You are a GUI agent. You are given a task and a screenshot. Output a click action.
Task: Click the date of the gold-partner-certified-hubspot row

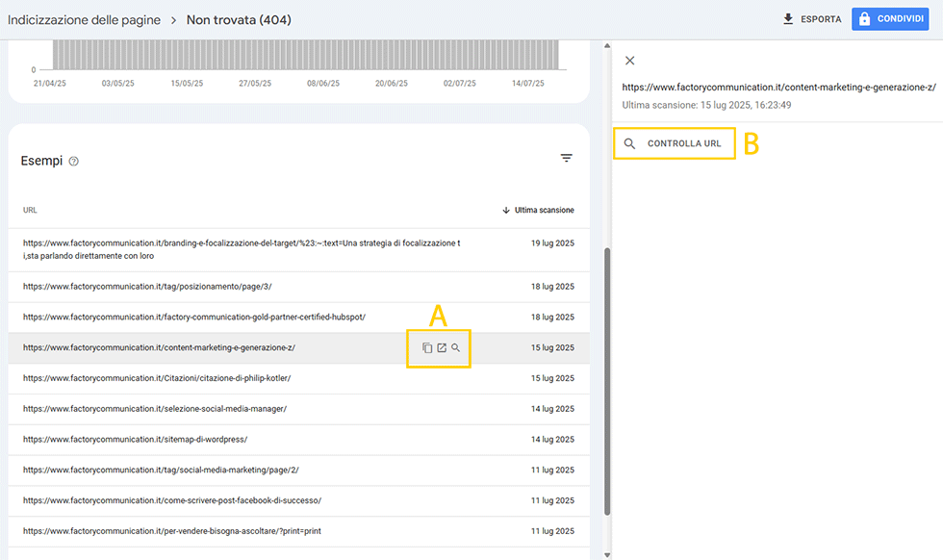pyautogui.click(x=552, y=317)
